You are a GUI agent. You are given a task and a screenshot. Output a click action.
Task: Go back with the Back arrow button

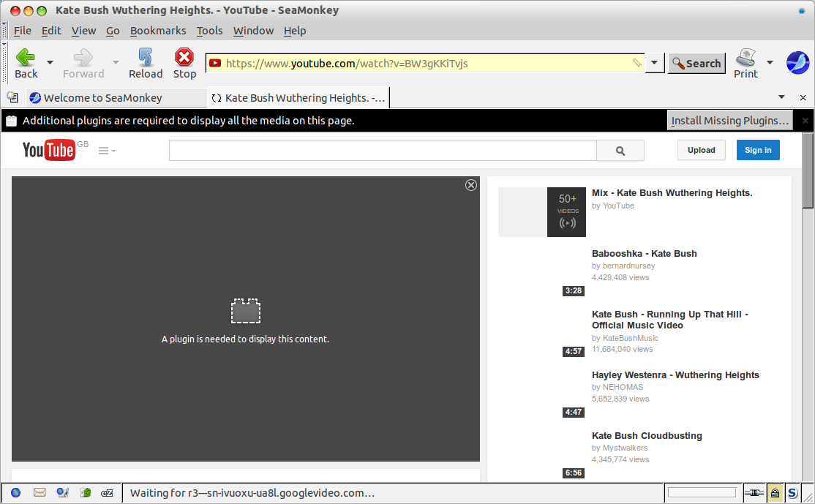[26, 64]
